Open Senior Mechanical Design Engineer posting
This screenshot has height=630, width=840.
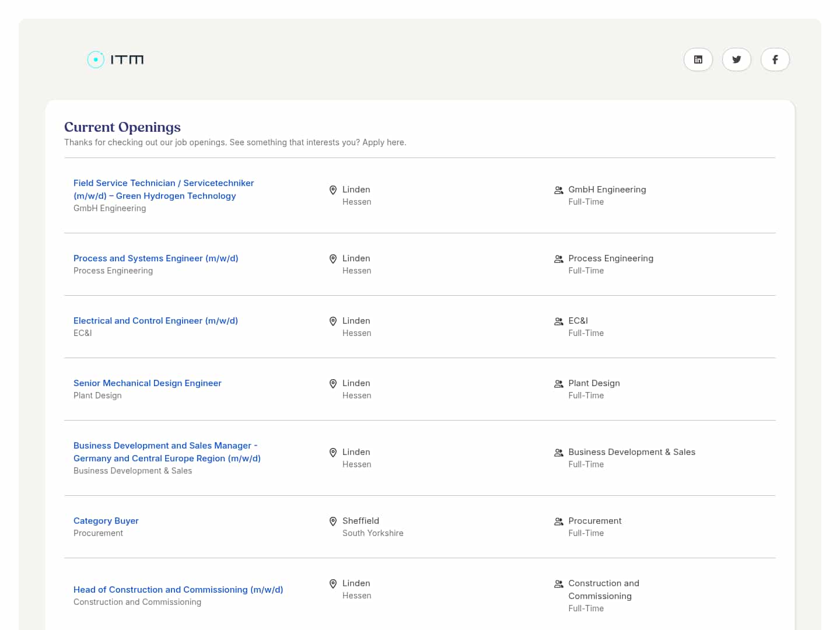(148, 383)
